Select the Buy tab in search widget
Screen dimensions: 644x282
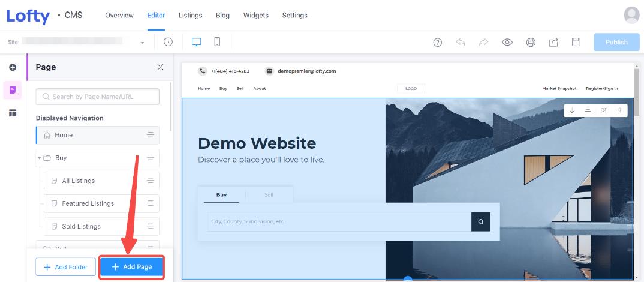221,195
